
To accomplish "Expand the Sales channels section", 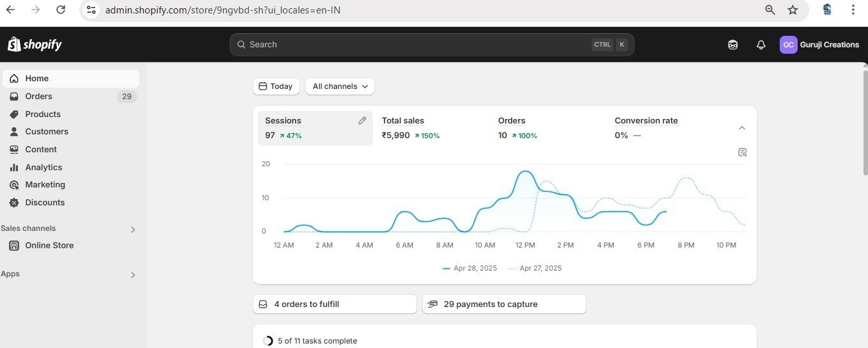I will (133, 230).
